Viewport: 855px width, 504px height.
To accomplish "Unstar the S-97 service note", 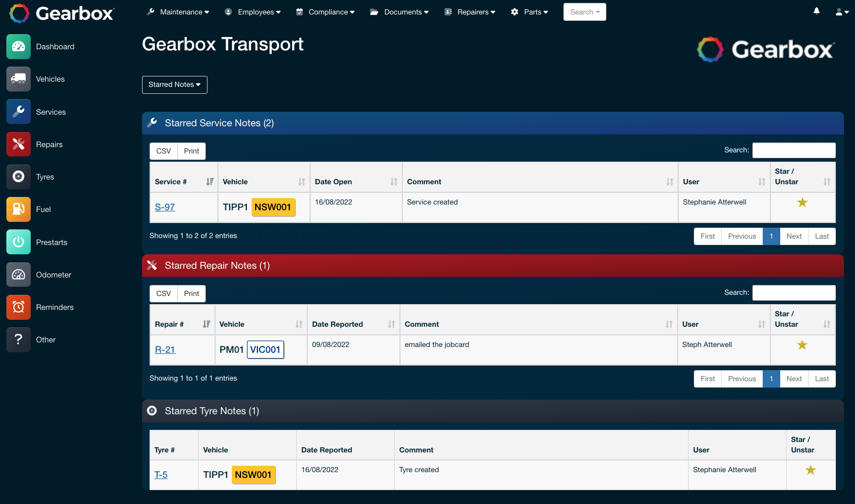I will 802,202.
